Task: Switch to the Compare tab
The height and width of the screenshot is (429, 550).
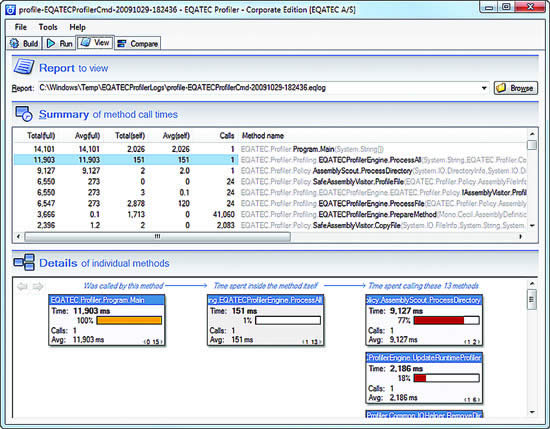Action: pyautogui.click(x=138, y=43)
